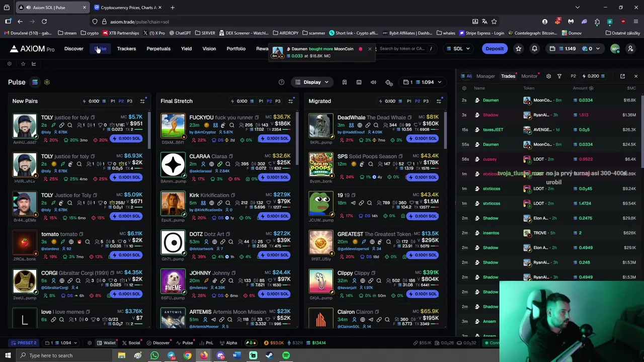Open the Wallet tracker in bottom bar
The height and width of the screenshot is (362, 644).
pos(106,343)
